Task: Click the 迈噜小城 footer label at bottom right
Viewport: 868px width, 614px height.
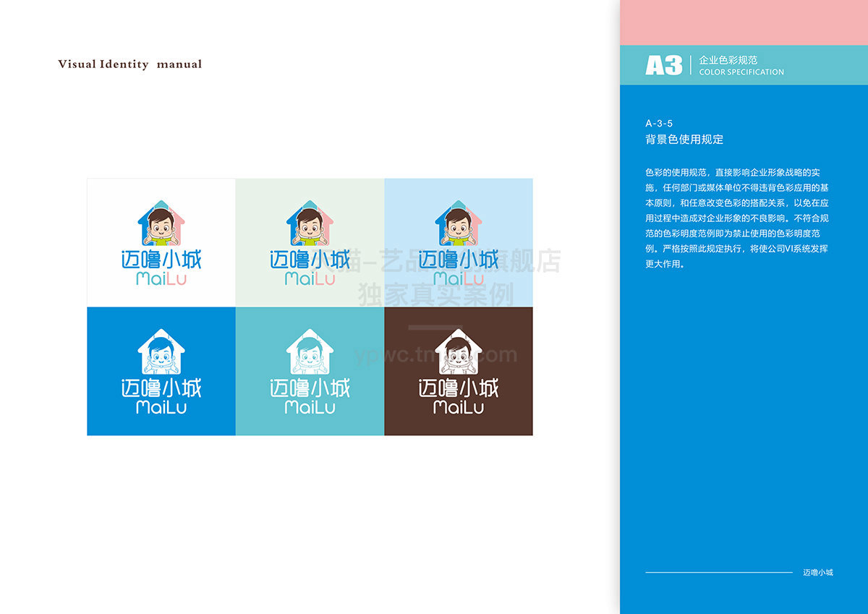Action: pos(818,573)
